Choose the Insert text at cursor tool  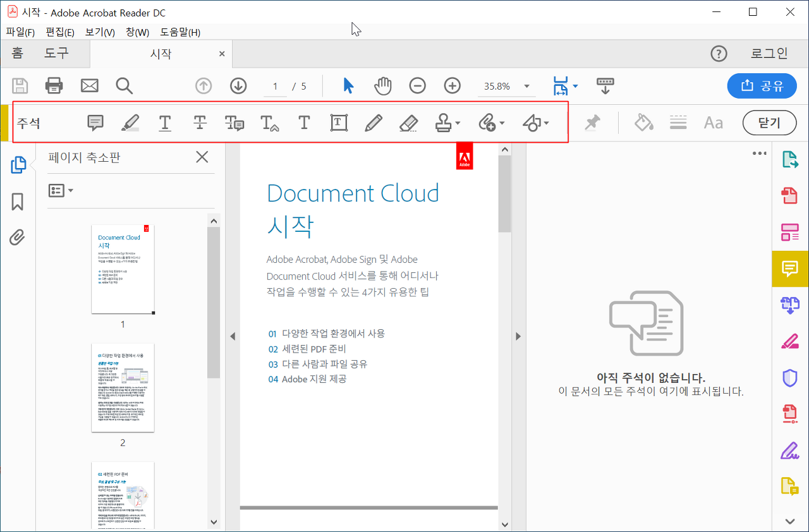pos(270,123)
